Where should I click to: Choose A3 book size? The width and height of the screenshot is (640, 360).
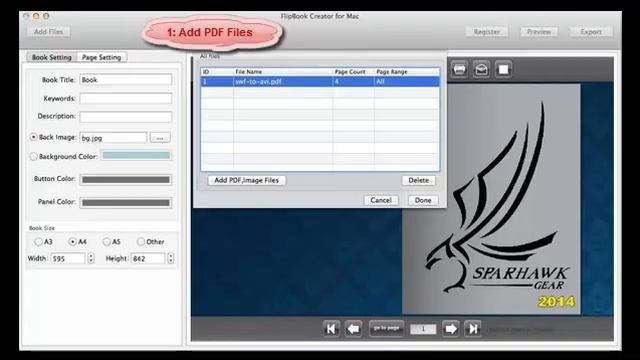tap(38, 242)
